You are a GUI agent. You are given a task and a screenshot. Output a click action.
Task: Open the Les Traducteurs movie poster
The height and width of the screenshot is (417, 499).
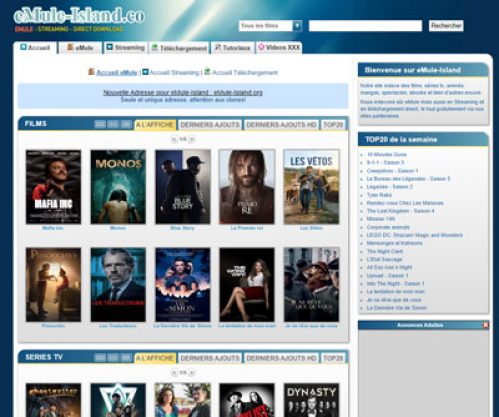(118, 285)
